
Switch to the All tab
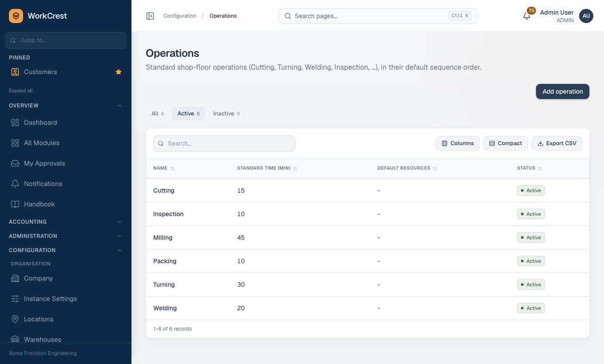[158, 114]
